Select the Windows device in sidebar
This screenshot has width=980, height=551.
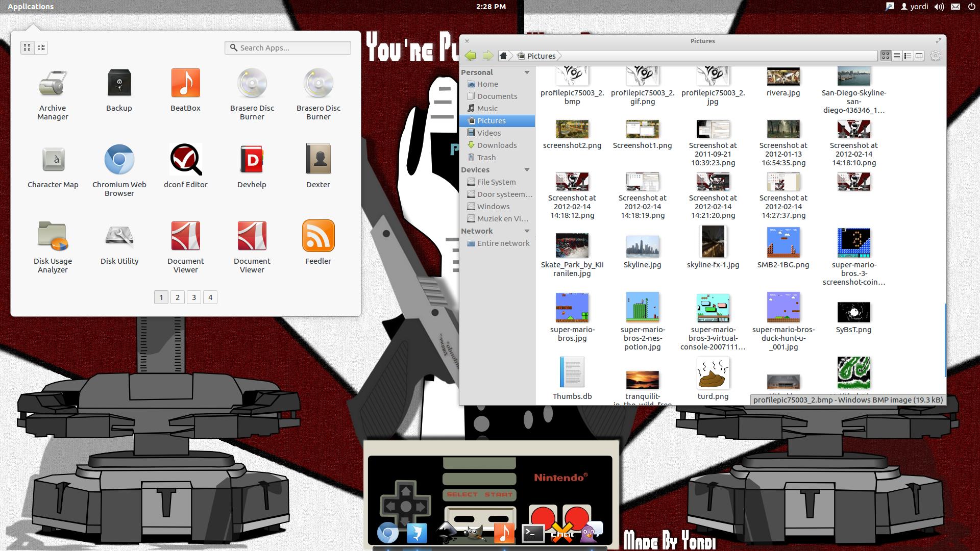point(497,207)
